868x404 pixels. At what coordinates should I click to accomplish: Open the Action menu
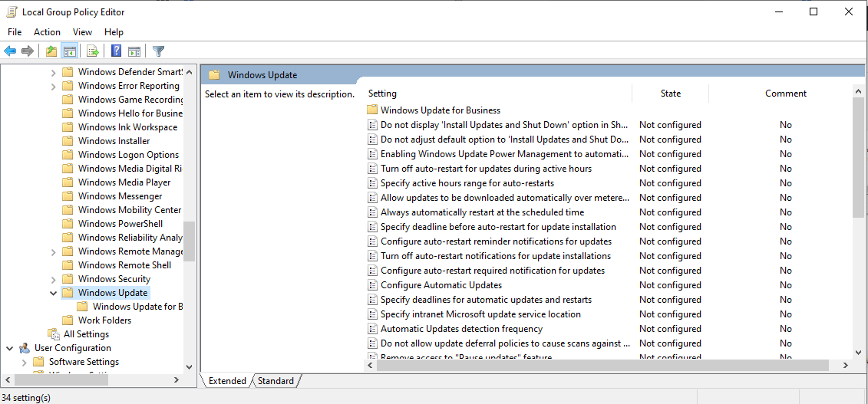tap(47, 32)
